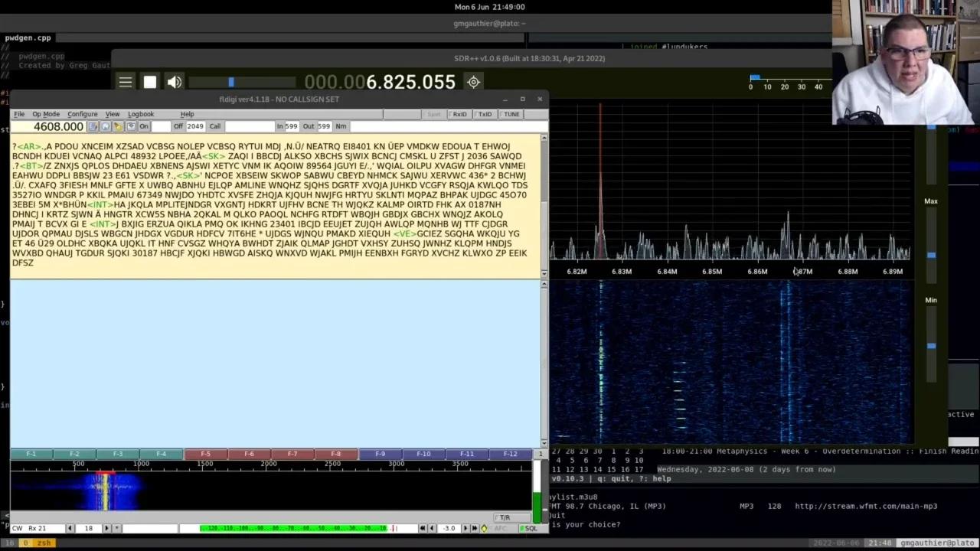Toggle RxID in fldigi
This screenshot has height=551, width=980.
coord(458,114)
